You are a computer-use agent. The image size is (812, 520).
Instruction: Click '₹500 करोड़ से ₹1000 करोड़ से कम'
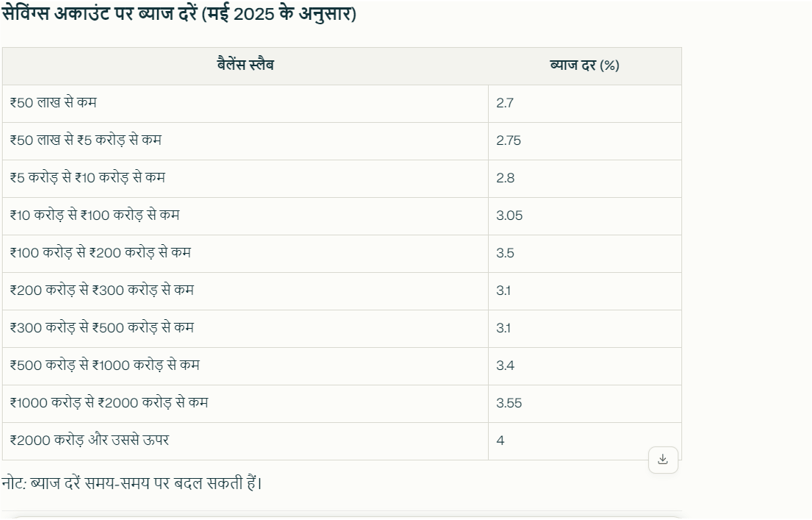pos(105,365)
